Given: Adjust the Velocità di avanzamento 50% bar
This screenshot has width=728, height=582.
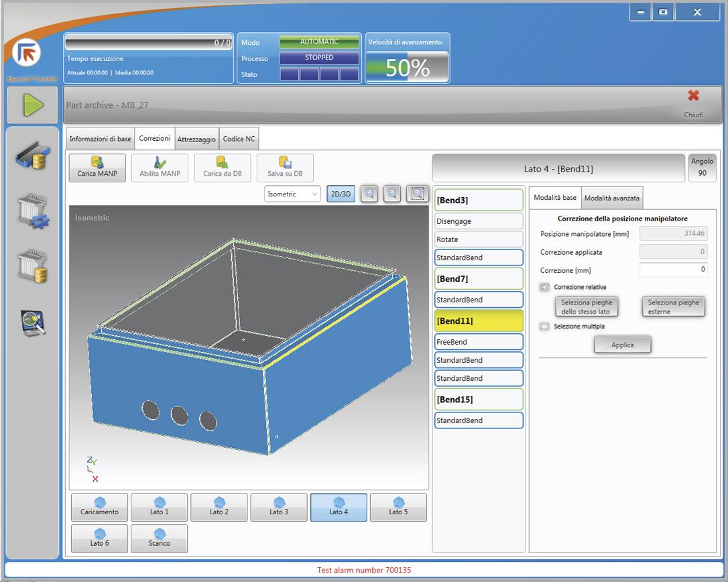Looking at the screenshot, I should pyautogui.click(x=407, y=67).
